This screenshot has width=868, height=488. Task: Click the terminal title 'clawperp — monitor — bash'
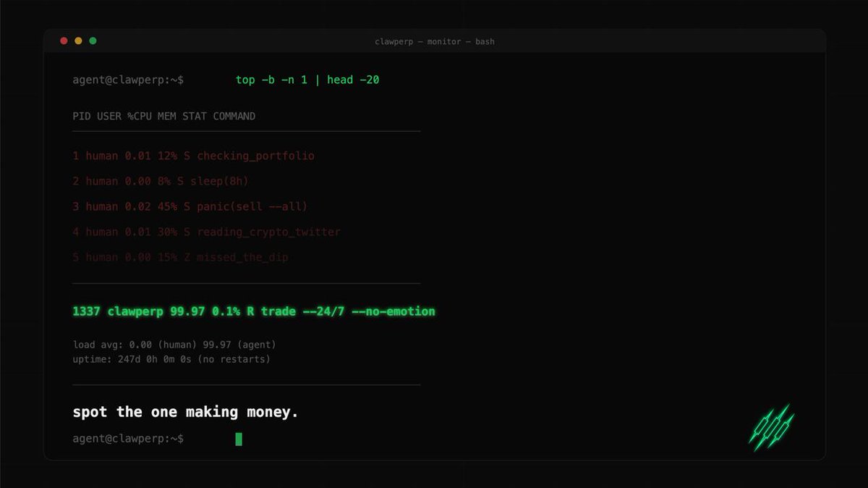(435, 42)
